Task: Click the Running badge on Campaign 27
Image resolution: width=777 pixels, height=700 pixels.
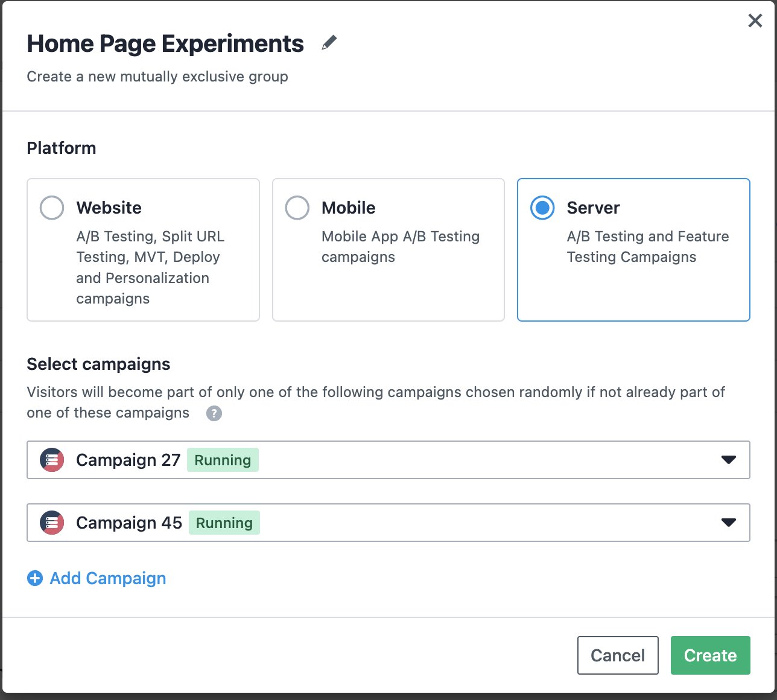Action: pyautogui.click(x=223, y=460)
